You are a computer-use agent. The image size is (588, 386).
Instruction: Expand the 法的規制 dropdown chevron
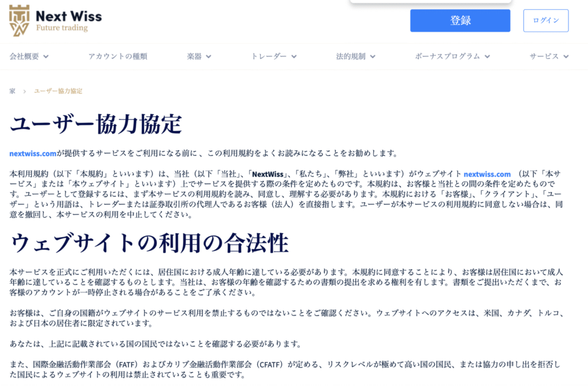point(373,57)
